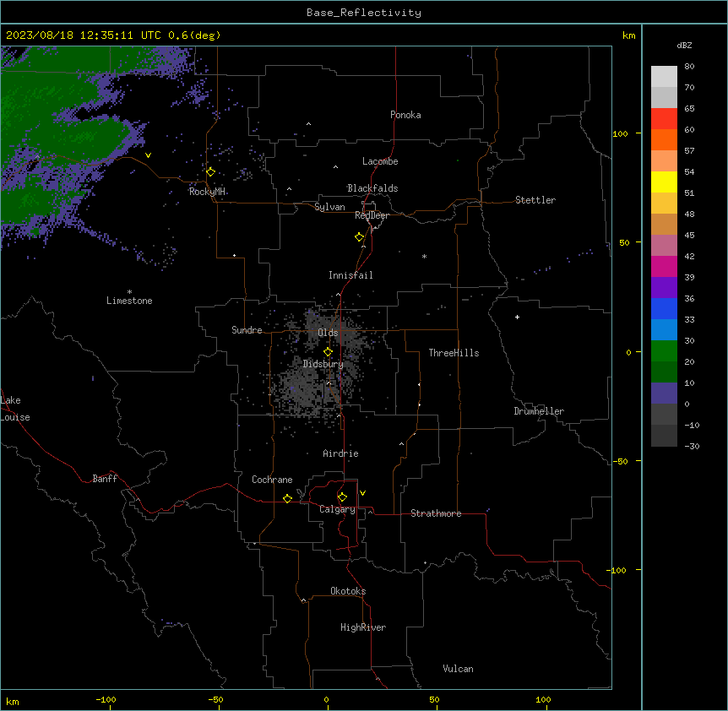Click the yellow V marker east of Calgary
728x711 pixels.
coord(362,493)
